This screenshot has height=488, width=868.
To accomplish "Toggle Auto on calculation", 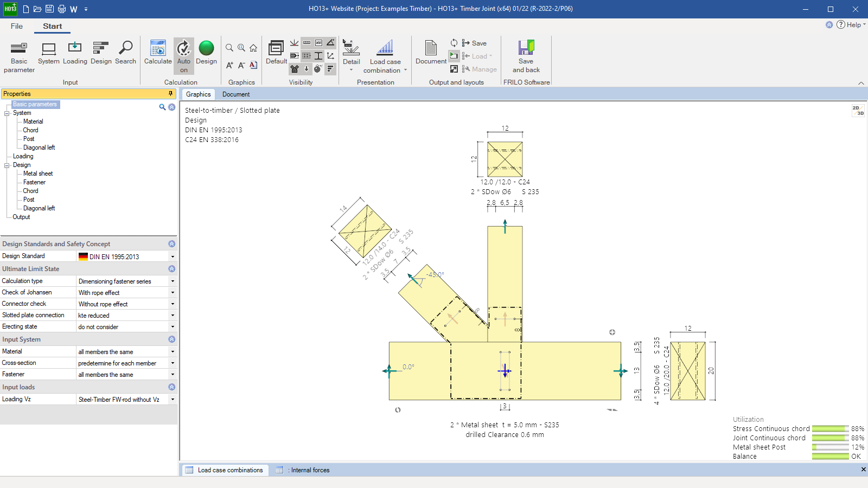I will click(184, 56).
